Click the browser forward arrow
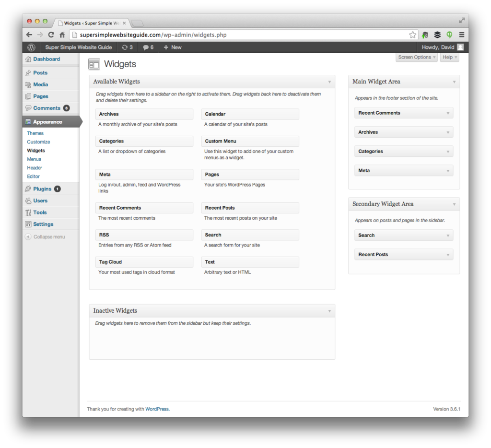Viewport: 491px width, 448px height. point(40,35)
